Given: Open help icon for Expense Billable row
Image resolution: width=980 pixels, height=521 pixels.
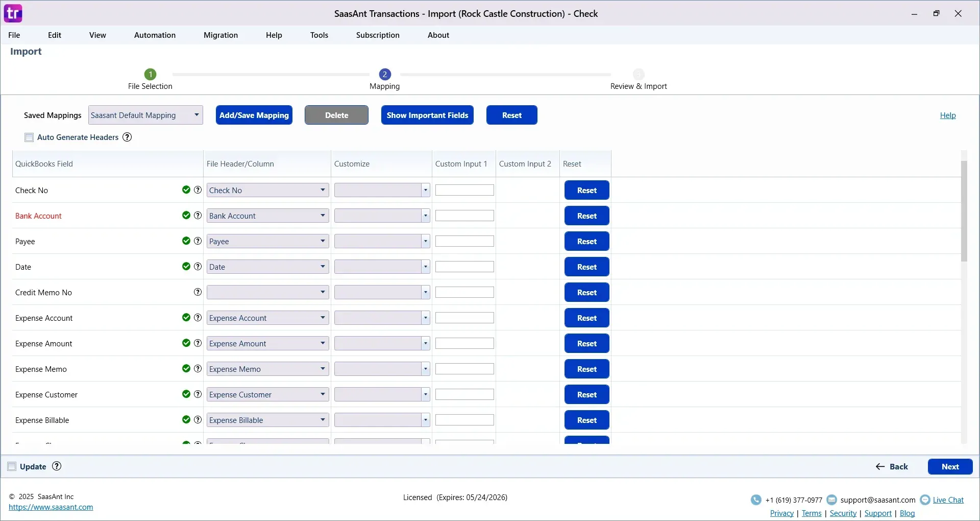Looking at the screenshot, I should pyautogui.click(x=198, y=420).
